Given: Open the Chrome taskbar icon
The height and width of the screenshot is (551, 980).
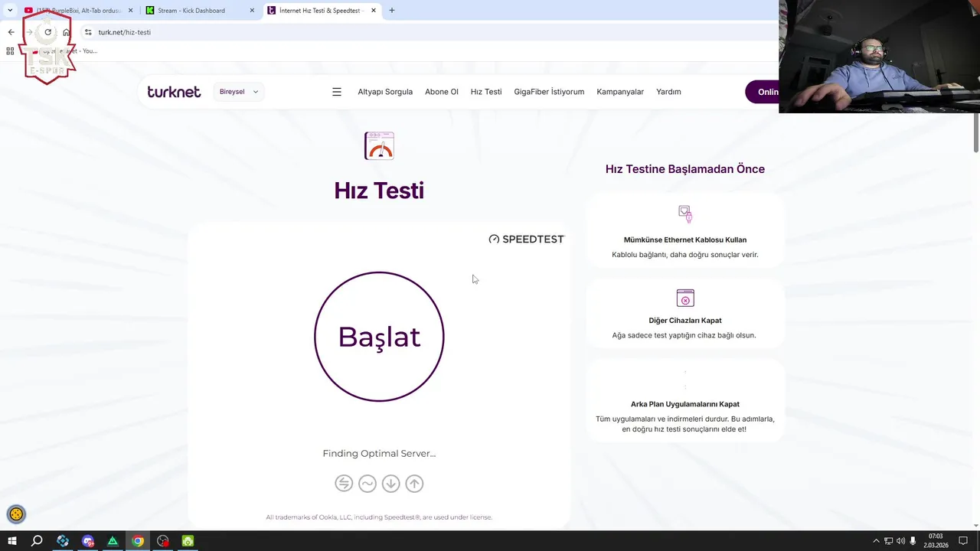Looking at the screenshot, I should [138, 541].
